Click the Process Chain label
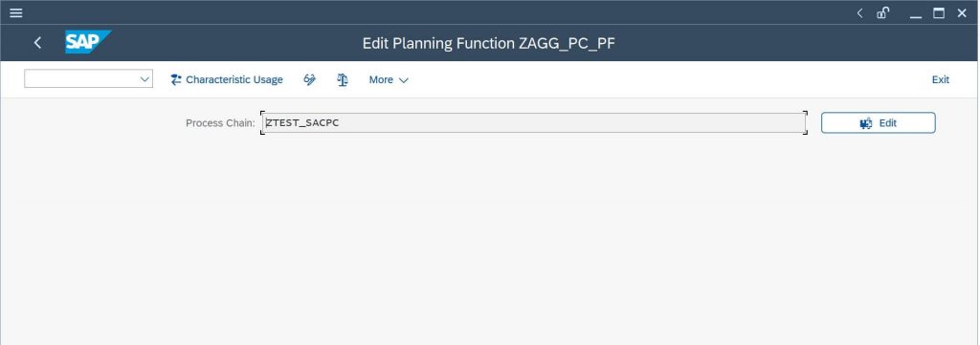This screenshot has height=345, width=980. coord(220,123)
